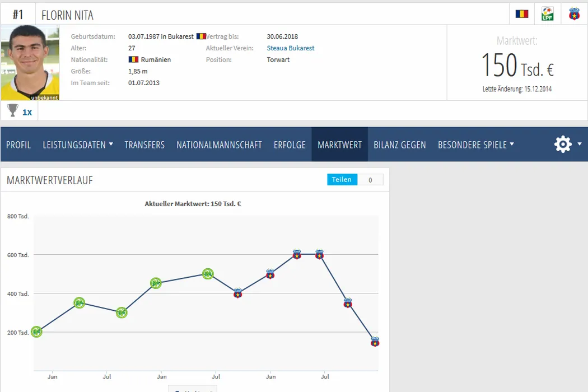Open the settings gear icon

[x=562, y=144]
